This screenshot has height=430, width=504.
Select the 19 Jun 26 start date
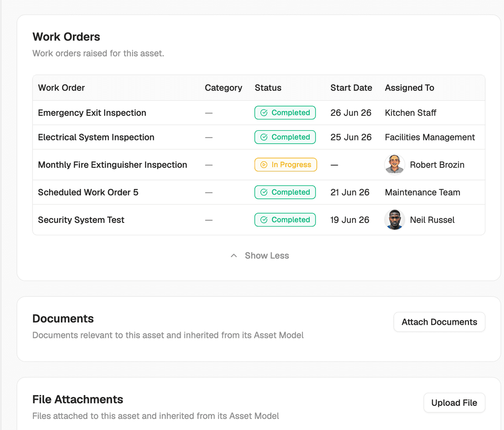[350, 220]
